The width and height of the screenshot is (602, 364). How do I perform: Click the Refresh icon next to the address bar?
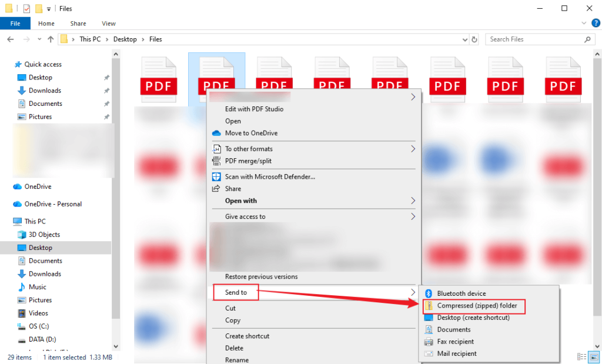(x=475, y=39)
